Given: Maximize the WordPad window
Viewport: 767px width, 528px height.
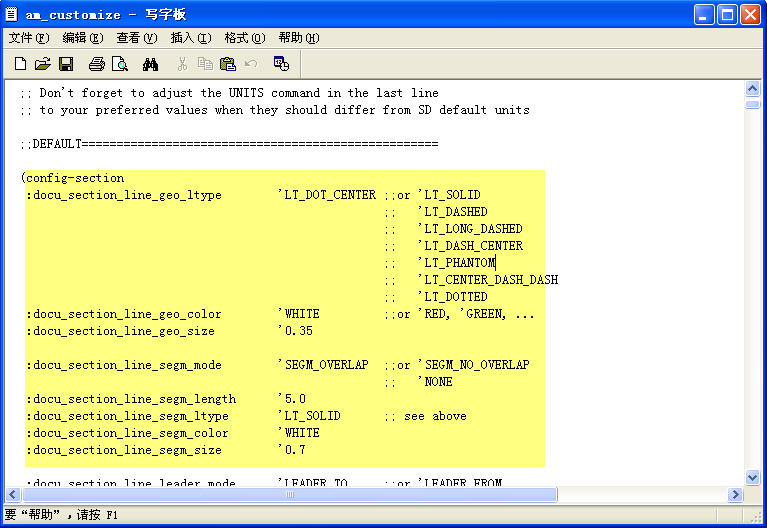Looking at the screenshot, I should 727,15.
